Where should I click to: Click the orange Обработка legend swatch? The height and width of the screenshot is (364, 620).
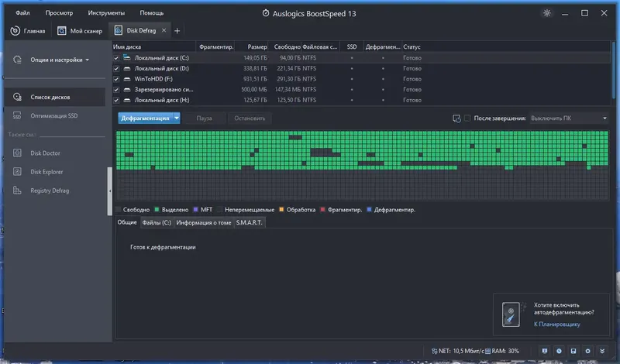click(x=281, y=209)
